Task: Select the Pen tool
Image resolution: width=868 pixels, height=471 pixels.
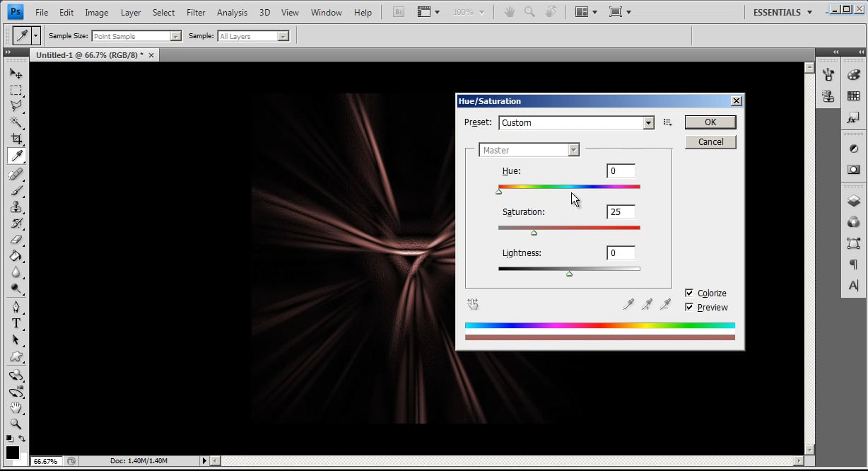Action: click(x=16, y=307)
